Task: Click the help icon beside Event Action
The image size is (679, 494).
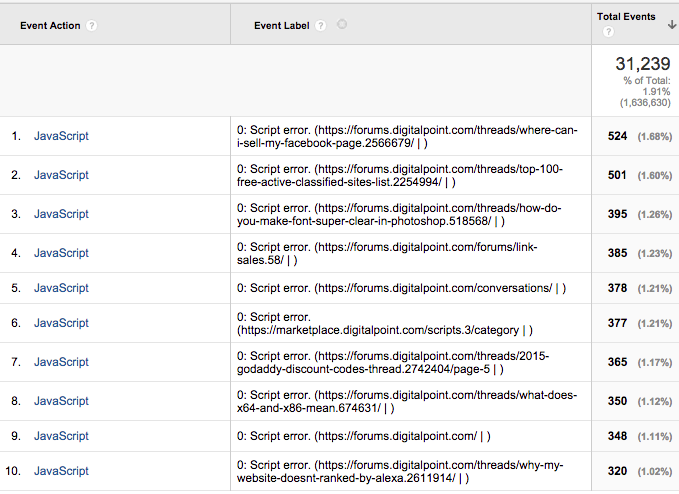Action: pyautogui.click(x=92, y=26)
